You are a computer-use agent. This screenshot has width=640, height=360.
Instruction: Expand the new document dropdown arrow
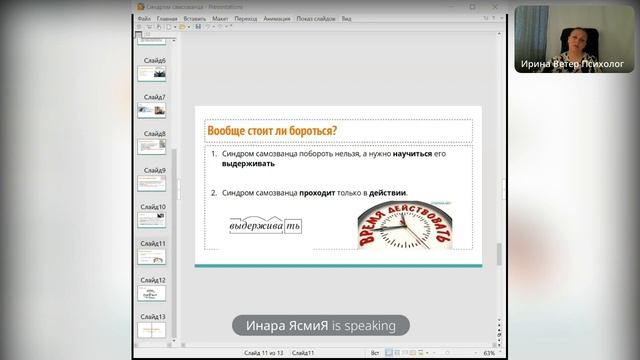point(175,27)
